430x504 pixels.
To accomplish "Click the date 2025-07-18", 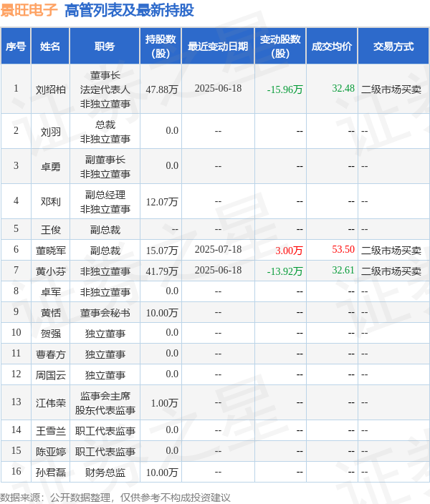I will click(218, 249).
